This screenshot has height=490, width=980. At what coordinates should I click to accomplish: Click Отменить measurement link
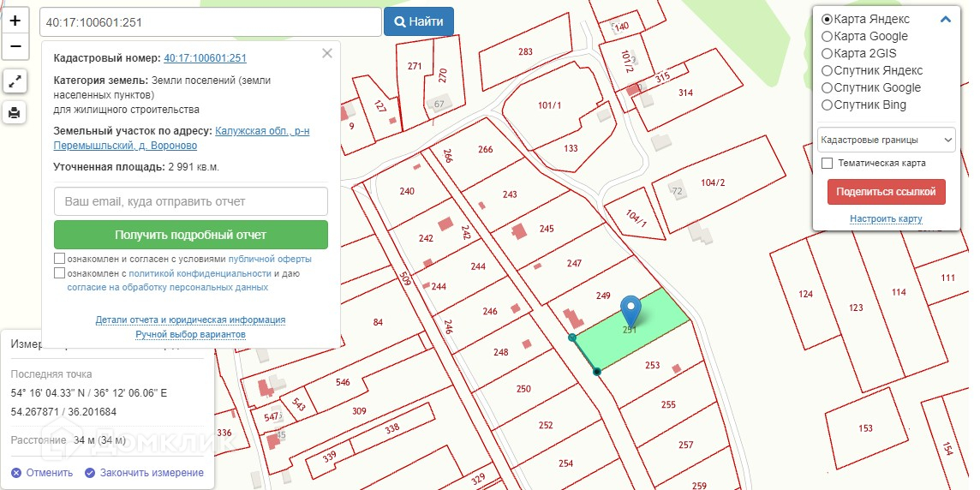click(x=50, y=473)
